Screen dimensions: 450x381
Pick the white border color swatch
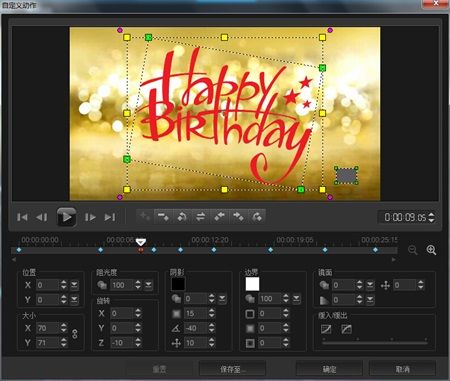[252, 284]
